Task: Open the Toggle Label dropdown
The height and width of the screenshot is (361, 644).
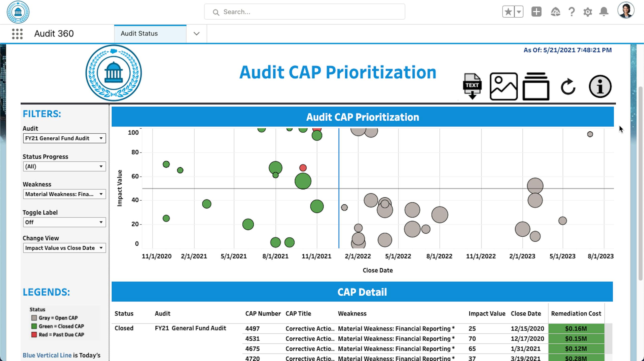Action: click(x=64, y=222)
